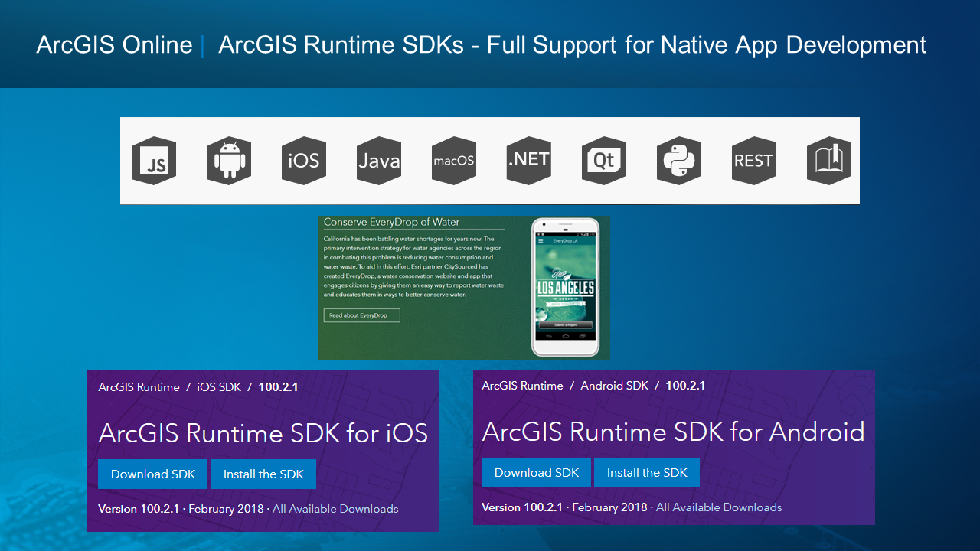Click the JavaScript hexagon icon
This screenshot has height=551, width=980.
coord(154,161)
